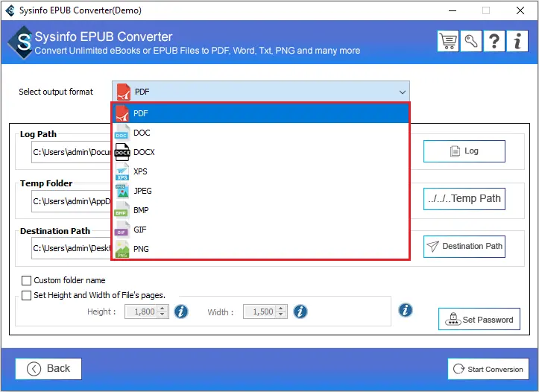This screenshot has height=392, width=539.
Task: Click info icon left of Set Password
Action: click(x=406, y=310)
